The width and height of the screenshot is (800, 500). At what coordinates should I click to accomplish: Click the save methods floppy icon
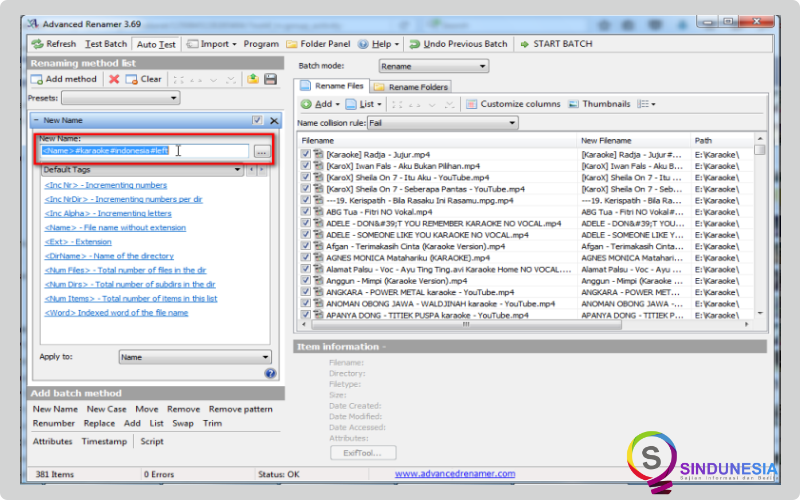click(x=270, y=79)
